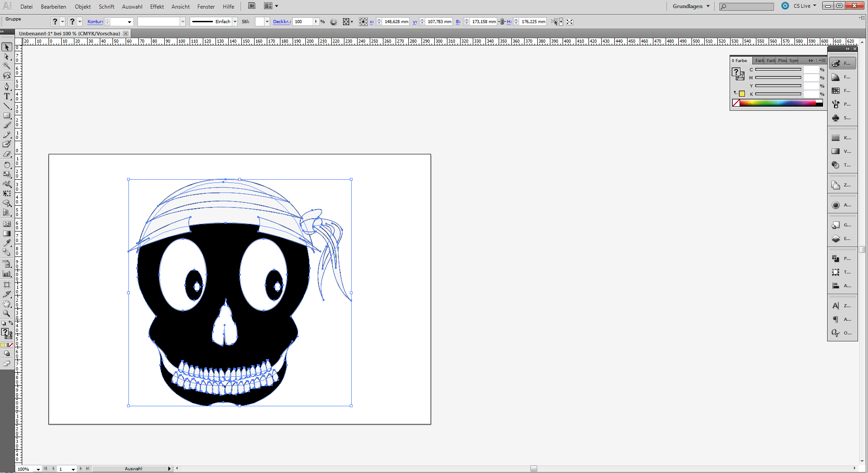Click the CMYK color spectrum bar

[x=777, y=103]
